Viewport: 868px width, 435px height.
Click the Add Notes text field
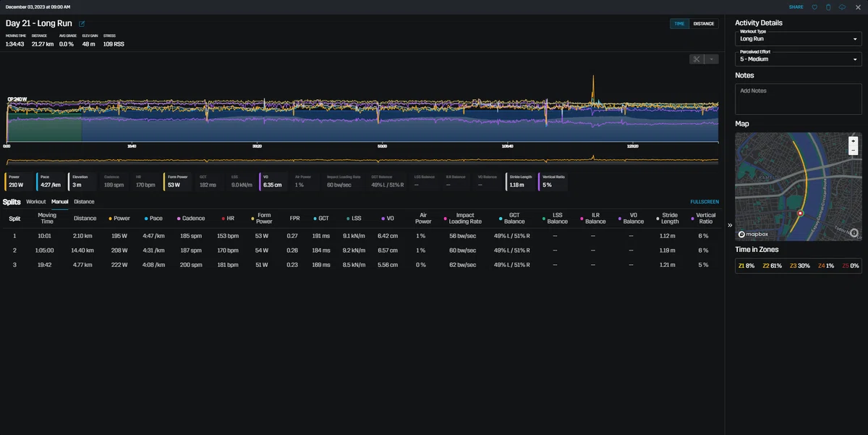coord(799,98)
